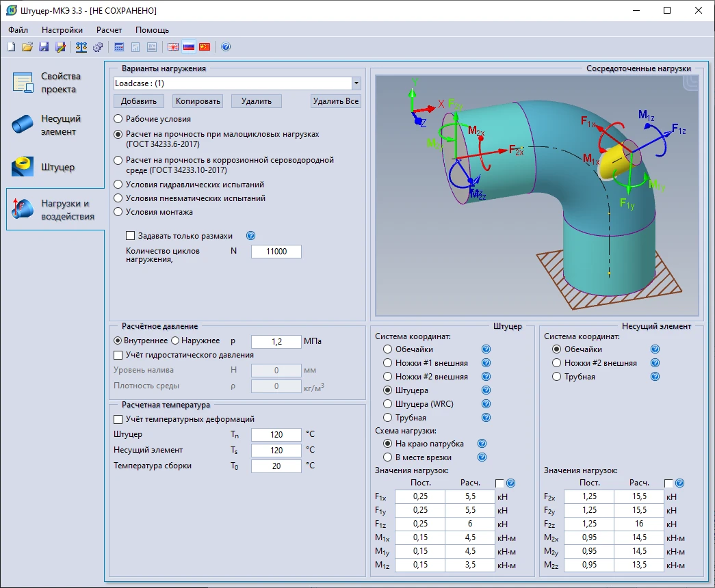Switch language with the Chinese flag icon
This screenshot has width=715, height=588.
tap(205, 47)
